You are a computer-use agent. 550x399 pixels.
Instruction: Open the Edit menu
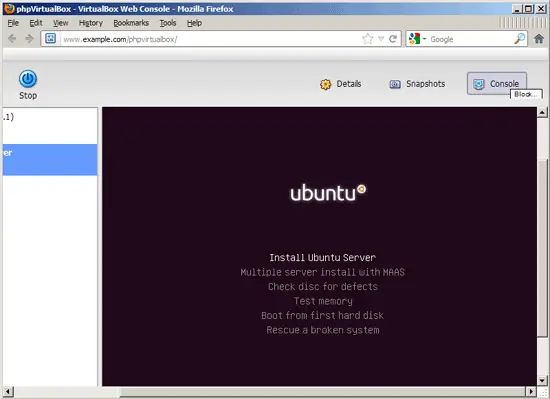36,23
